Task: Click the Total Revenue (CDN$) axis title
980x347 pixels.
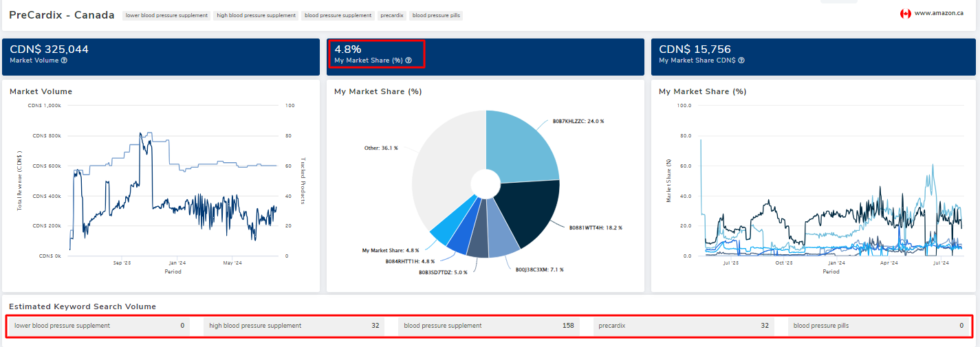Action: 19,181
